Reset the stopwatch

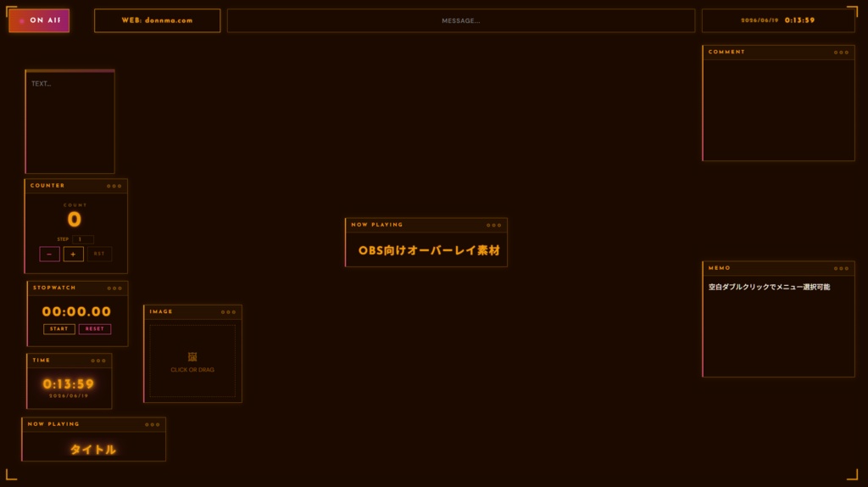point(95,329)
